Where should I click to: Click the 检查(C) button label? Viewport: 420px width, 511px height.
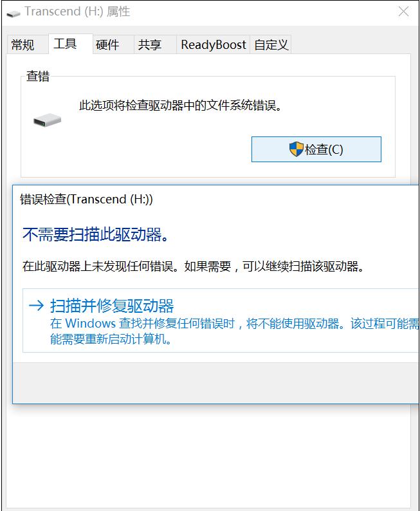click(x=324, y=149)
